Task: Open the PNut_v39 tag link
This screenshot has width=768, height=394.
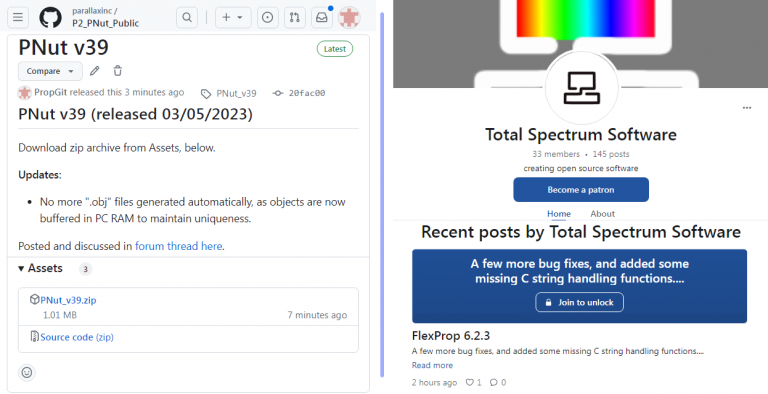Action: pos(236,93)
